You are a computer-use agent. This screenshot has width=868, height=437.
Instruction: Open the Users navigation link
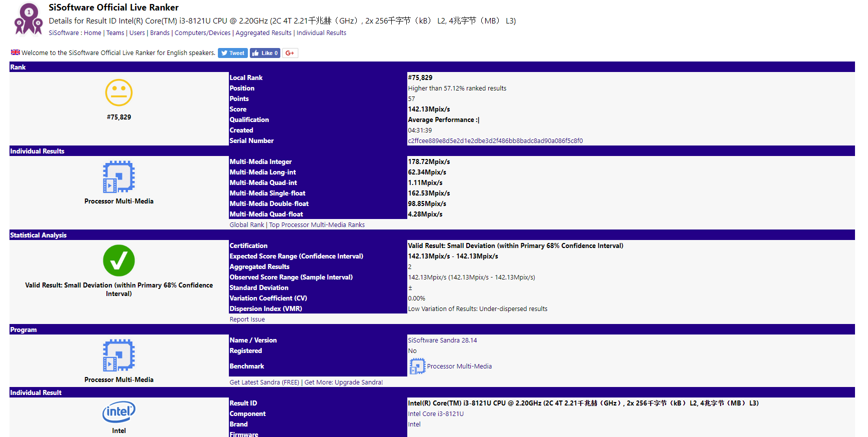pos(137,33)
